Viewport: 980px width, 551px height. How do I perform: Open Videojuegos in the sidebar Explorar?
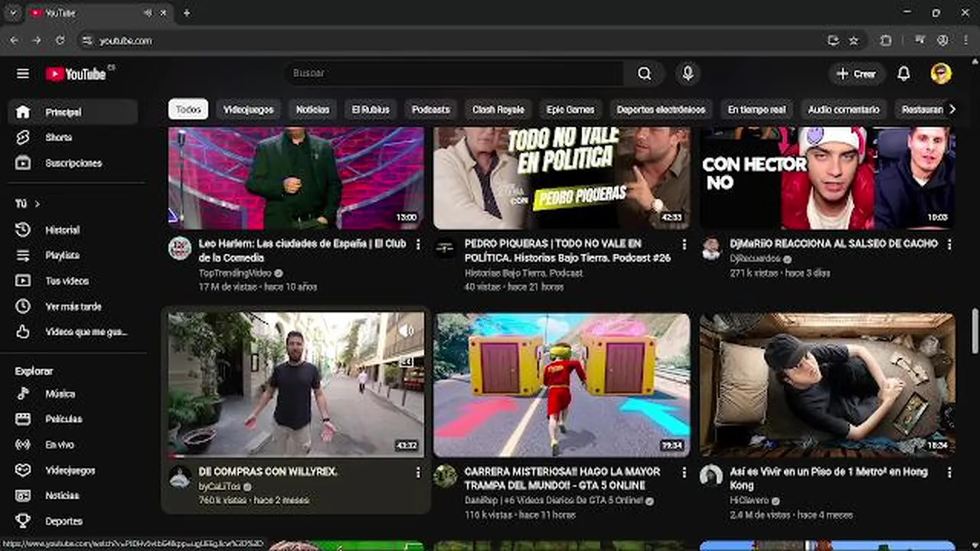(x=73, y=470)
